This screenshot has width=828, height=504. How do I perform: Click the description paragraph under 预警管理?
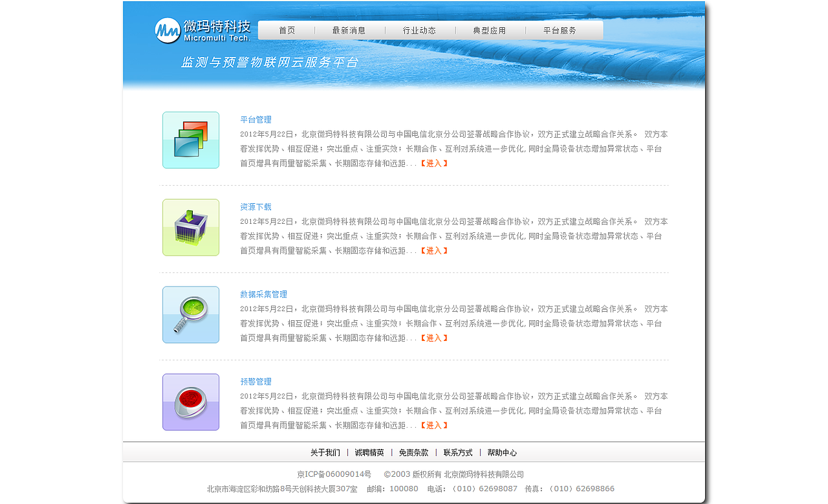click(454, 411)
